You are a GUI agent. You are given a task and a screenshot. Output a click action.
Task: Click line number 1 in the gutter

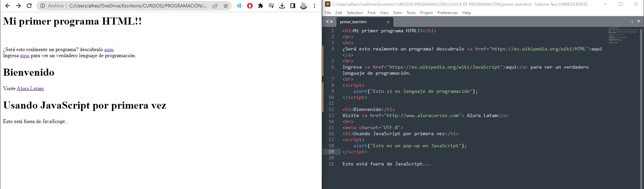tap(333, 31)
